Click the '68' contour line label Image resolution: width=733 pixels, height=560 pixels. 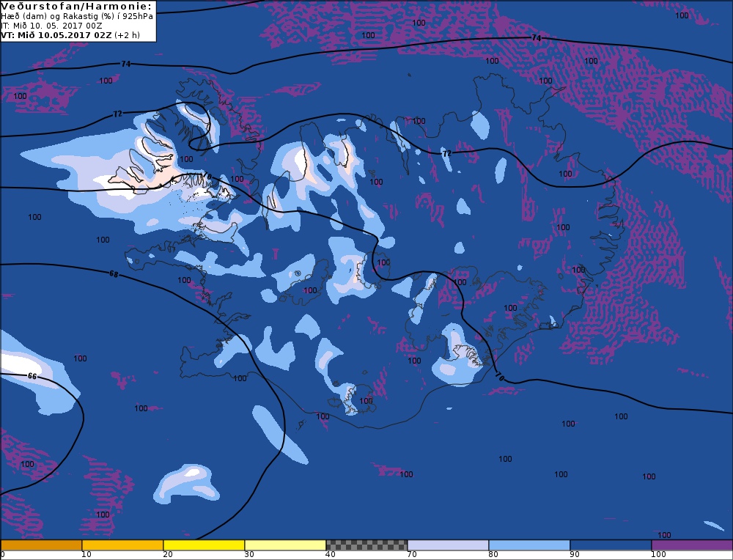[114, 274]
